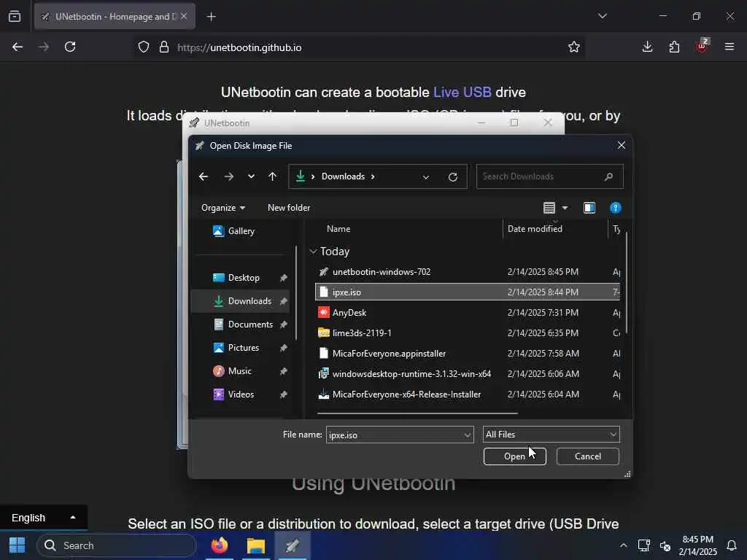The width and height of the screenshot is (747, 560).
Task: Go back in the file dialog
Action: tap(204, 176)
